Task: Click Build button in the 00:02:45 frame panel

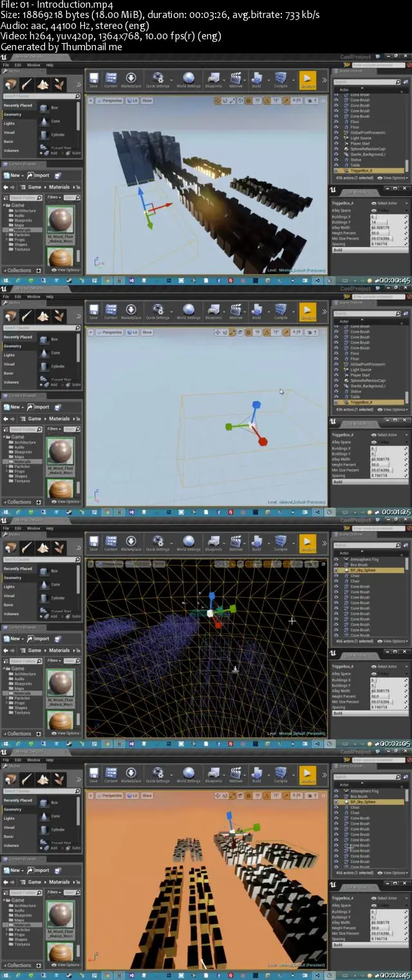Action: click(370, 945)
